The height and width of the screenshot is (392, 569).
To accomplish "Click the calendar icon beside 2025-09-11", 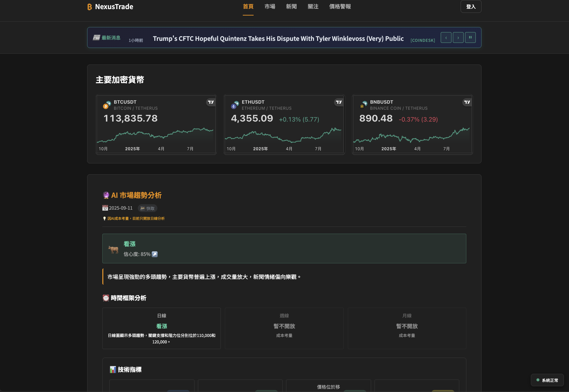I will [105, 208].
